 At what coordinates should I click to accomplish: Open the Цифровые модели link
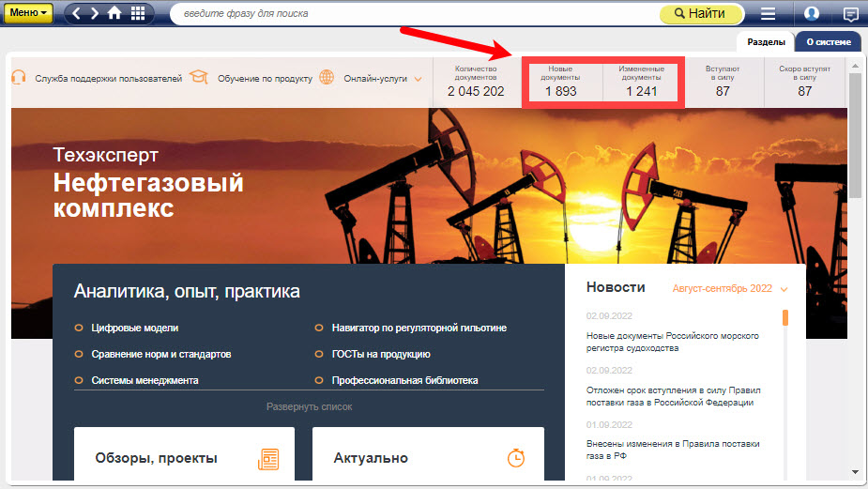[134, 328]
